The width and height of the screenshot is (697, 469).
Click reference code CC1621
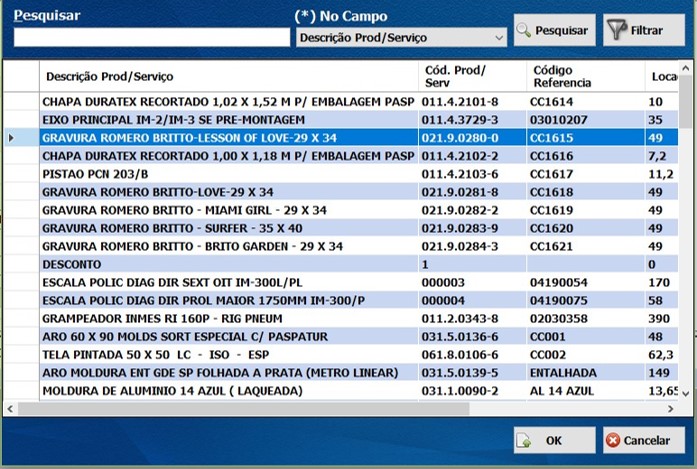click(551, 246)
